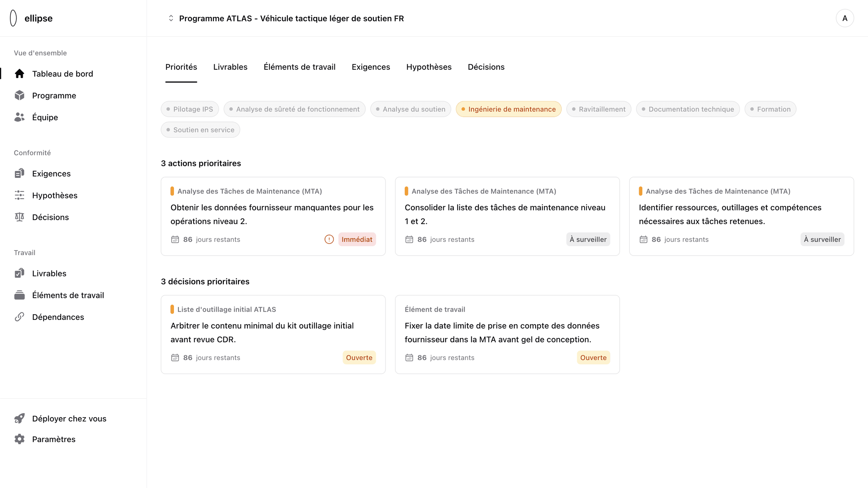Click orange marker on Liste d'outillage initial ATLAS
868x488 pixels.
[x=172, y=309]
